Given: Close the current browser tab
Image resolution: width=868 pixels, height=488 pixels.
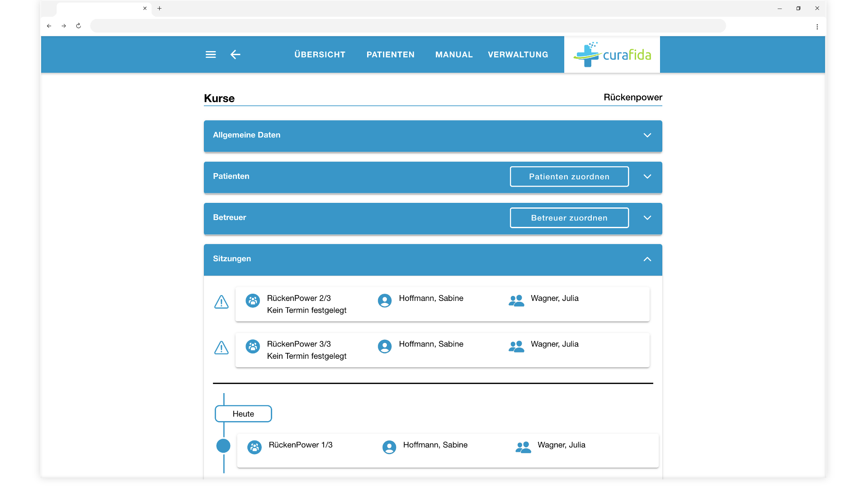Looking at the screenshot, I should coord(145,8).
